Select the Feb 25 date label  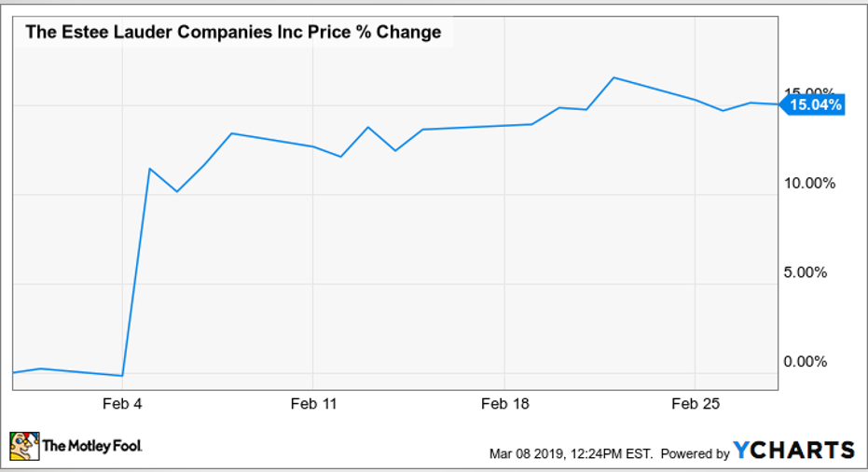point(695,404)
